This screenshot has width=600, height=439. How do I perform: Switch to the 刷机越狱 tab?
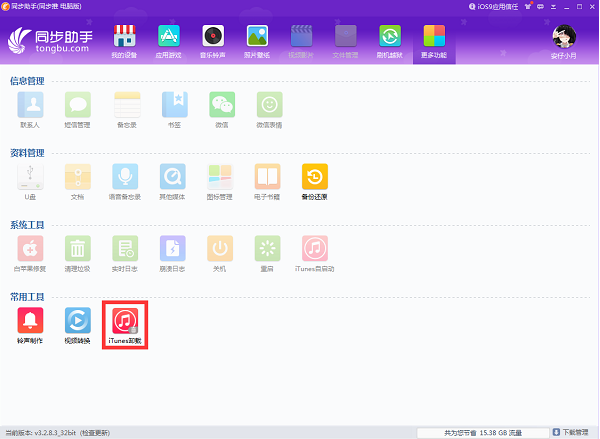(x=390, y=42)
